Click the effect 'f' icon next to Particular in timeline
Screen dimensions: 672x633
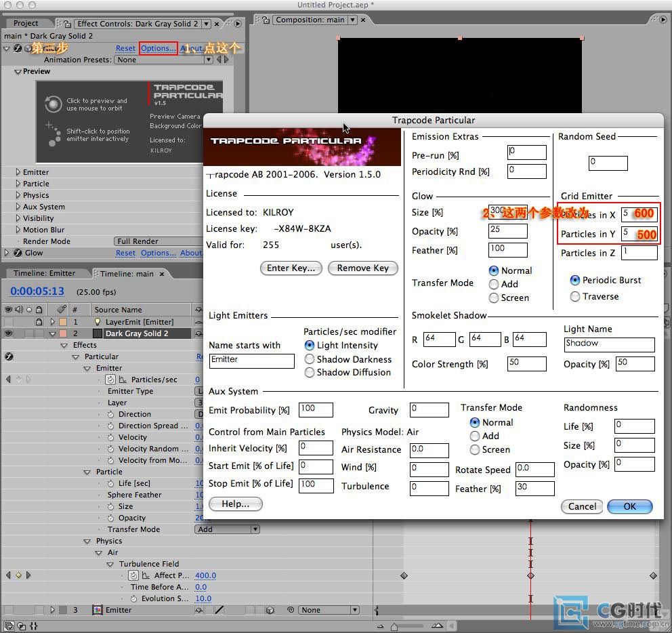tap(9, 356)
